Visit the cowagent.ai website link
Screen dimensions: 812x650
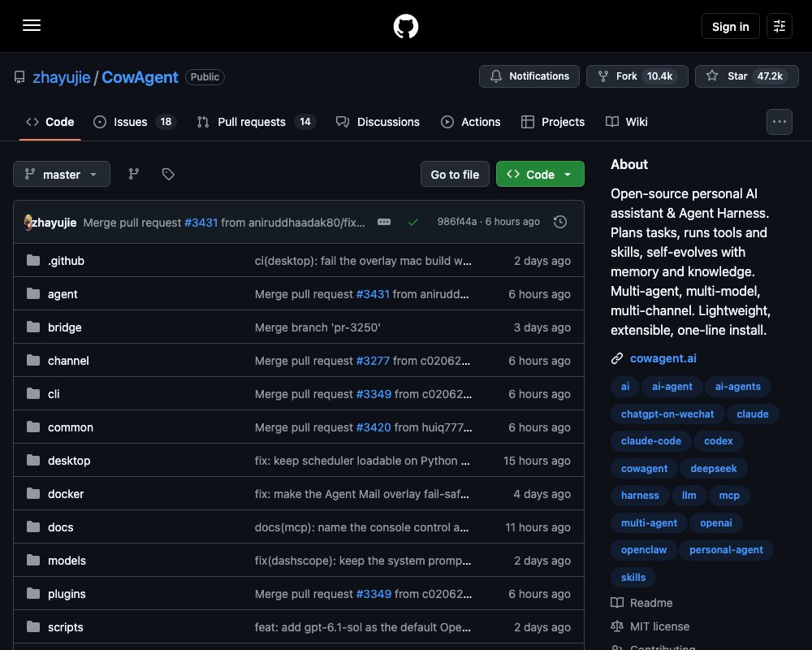coord(663,358)
